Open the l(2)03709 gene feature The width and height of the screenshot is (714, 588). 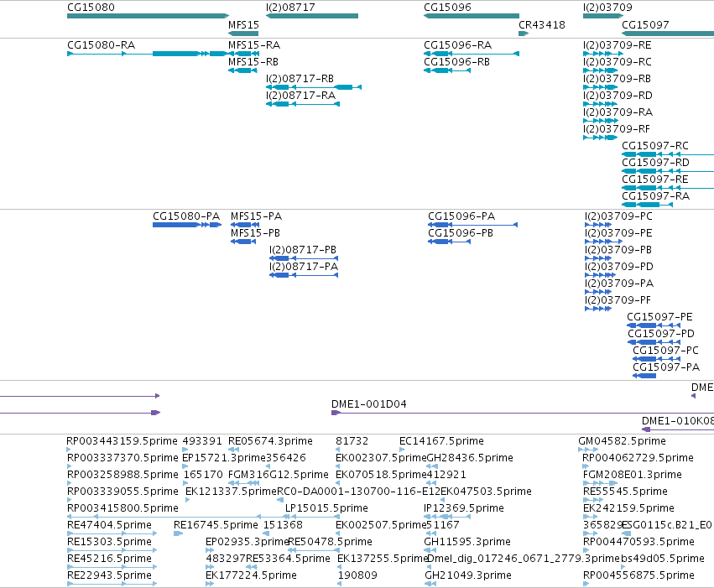(603, 16)
